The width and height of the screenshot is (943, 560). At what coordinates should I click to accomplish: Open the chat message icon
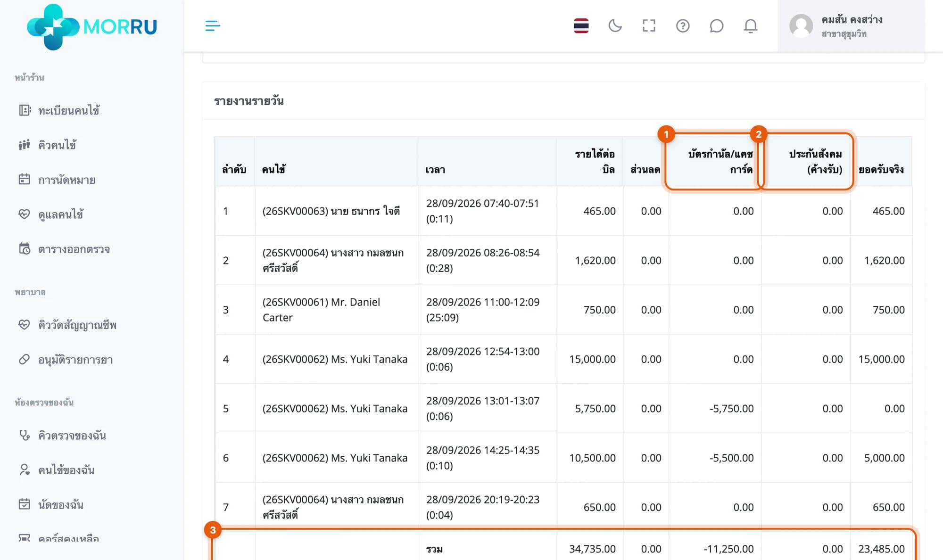point(716,26)
